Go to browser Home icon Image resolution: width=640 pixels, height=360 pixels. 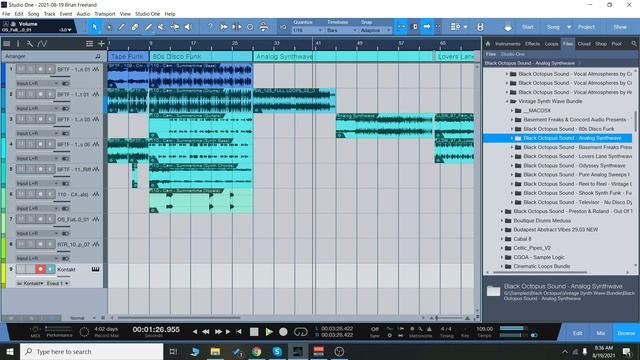[487, 44]
